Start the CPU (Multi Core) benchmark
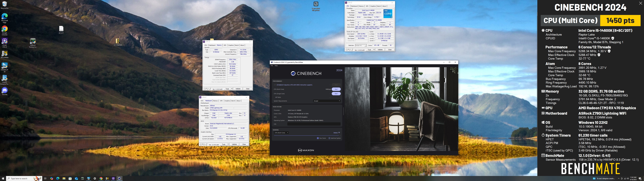The image size is (644, 181). (336, 89)
